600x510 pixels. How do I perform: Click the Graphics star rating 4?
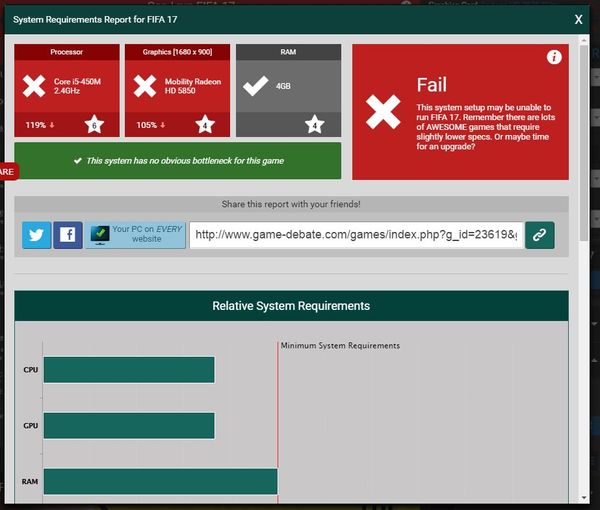point(205,125)
